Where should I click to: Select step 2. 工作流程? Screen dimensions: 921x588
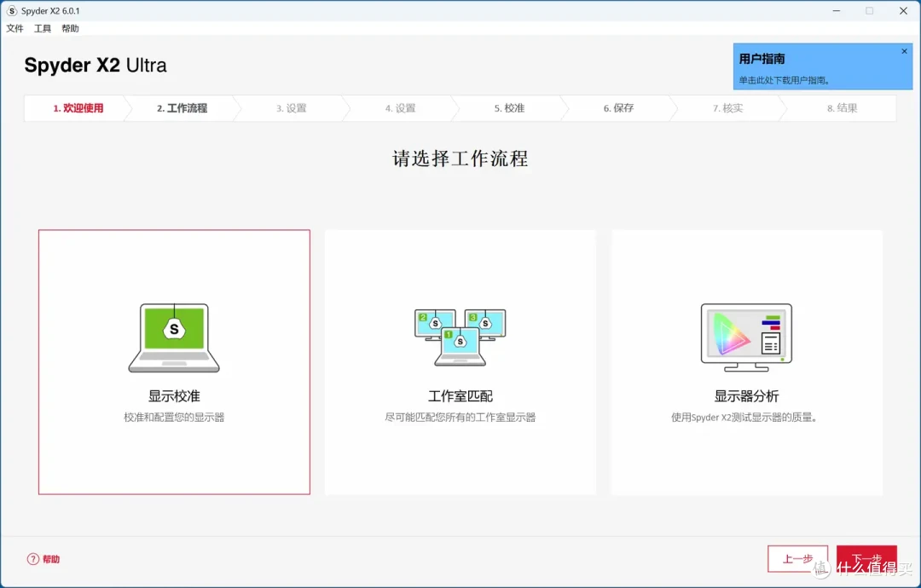182,108
